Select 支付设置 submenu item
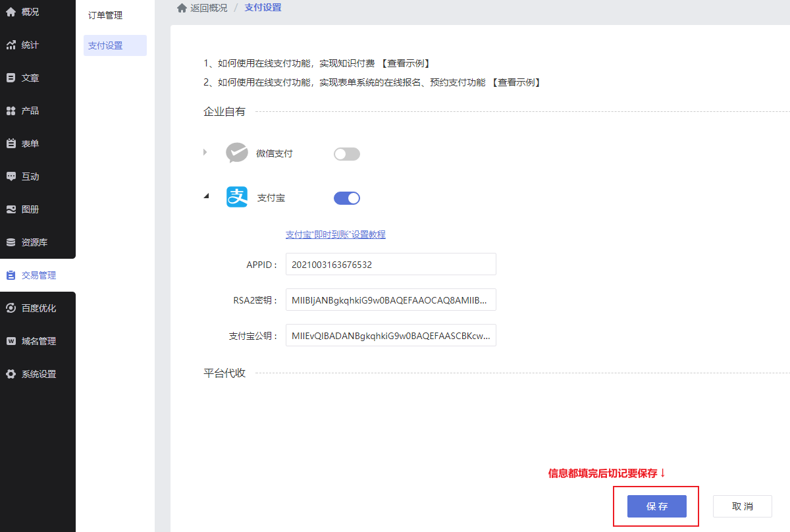The width and height of the screenshot is (790, 532). pos(115,45)
